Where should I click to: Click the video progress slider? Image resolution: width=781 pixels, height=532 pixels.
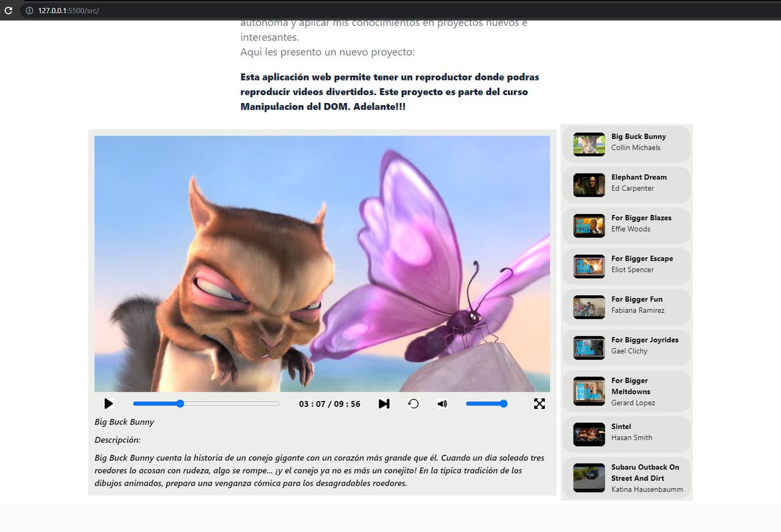[x=206, y=404]
